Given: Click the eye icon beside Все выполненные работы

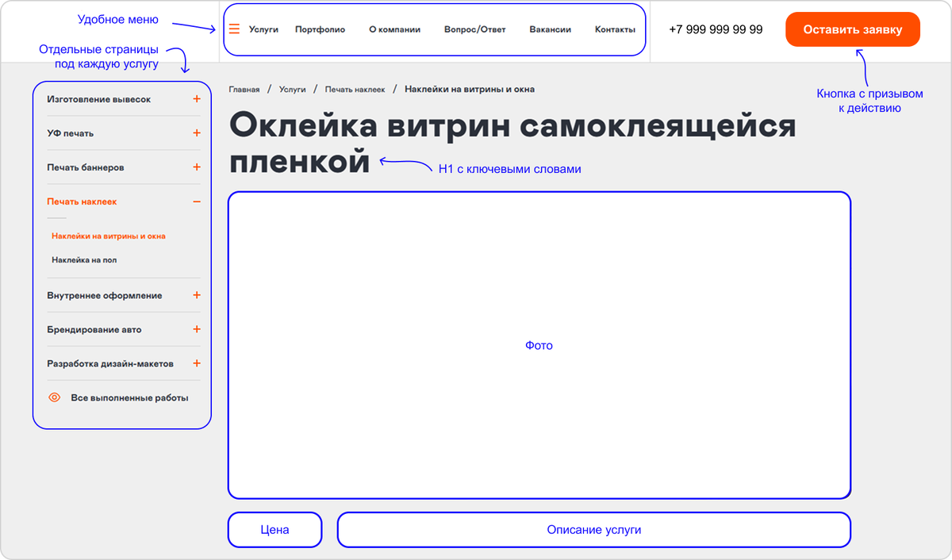Looking at the screenshot, I should tap(54, 397).
